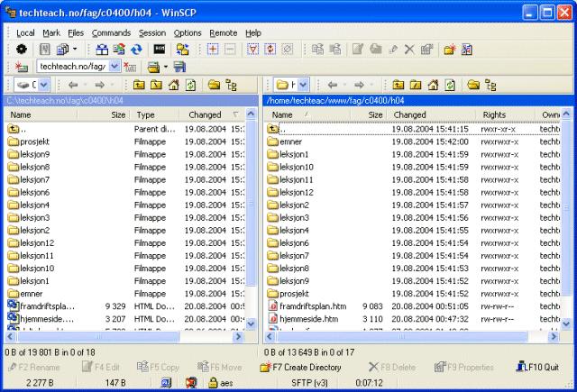Click the grayed Copy files toolbar icon
577x392 pixels.
(x=317, y=50)
